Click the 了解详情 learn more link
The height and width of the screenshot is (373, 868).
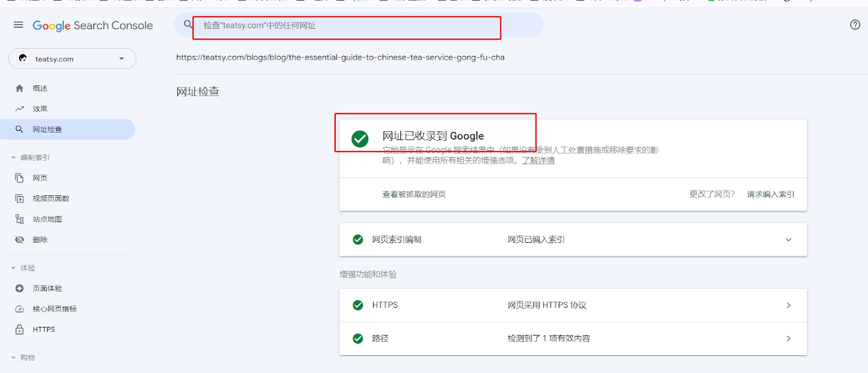click(x=538, y=161)
